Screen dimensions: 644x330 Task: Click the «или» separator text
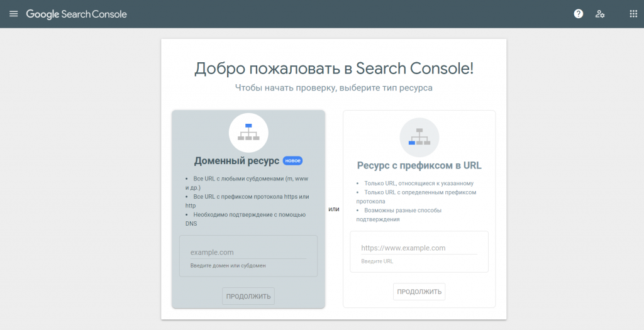click(x=334, y=209)
